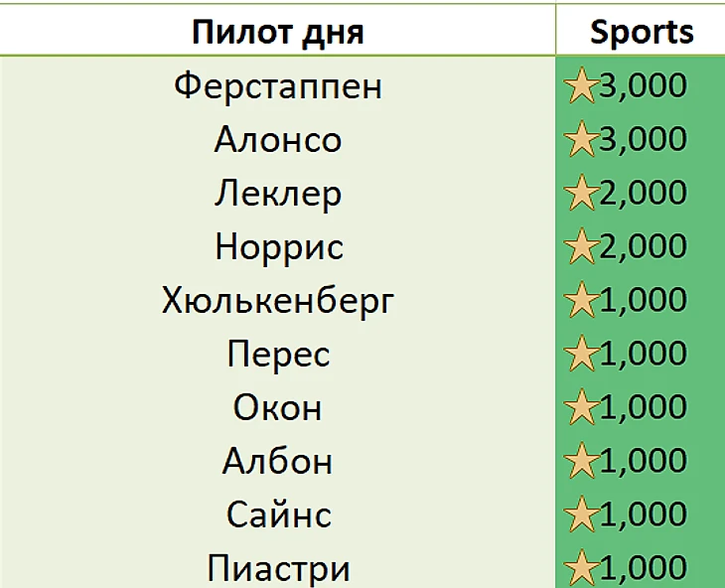Viewport: 725px width, 588px height.
Task: Click the star icon in Окон row
Action: (x=579, y=408)
